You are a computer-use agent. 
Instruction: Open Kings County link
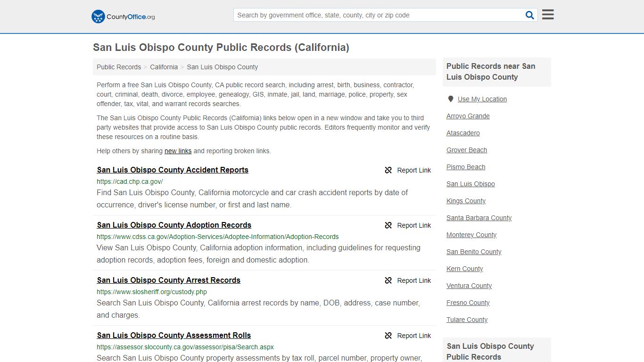tap(466, 201)
